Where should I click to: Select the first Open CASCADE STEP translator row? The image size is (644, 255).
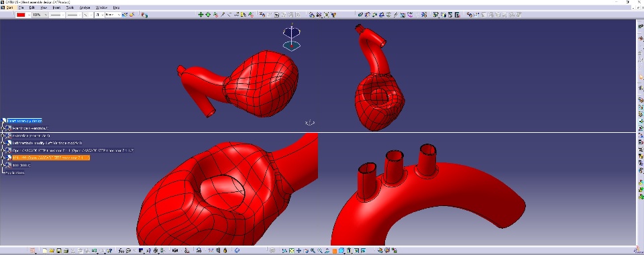coord(72,150)
